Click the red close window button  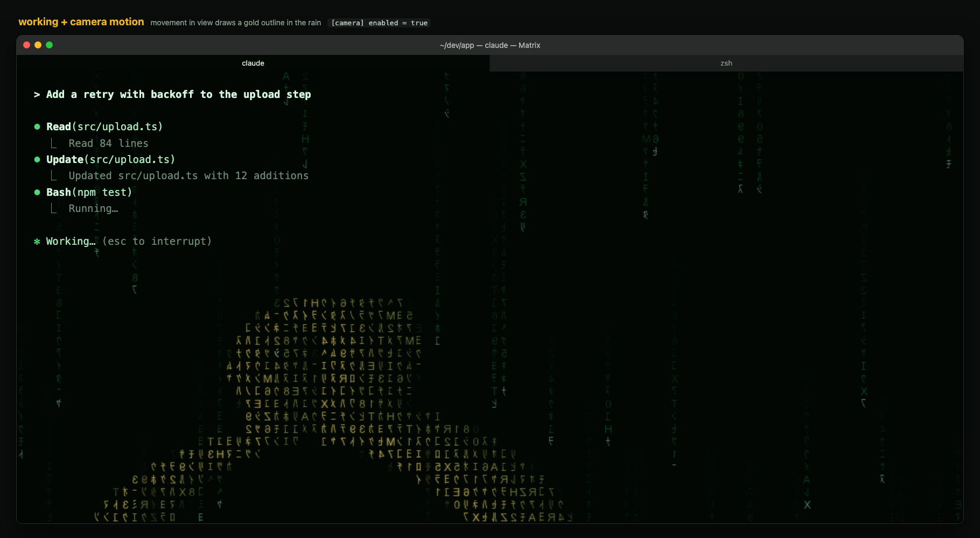(x=26, y=45)
